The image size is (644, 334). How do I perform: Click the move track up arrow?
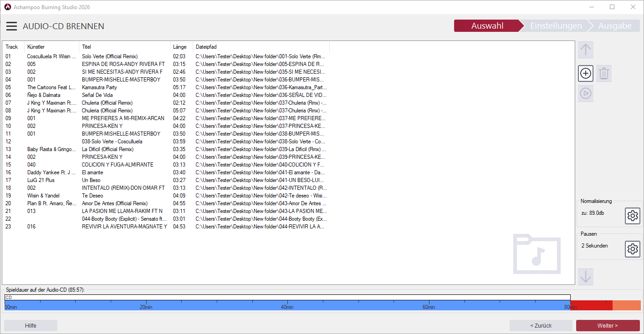pos(586,50)
